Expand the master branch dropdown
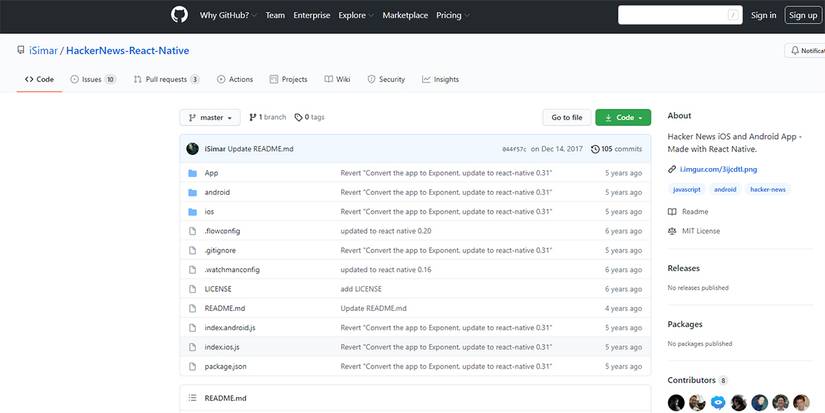Viewport: 825px width, 413px height. coord(210,117)
